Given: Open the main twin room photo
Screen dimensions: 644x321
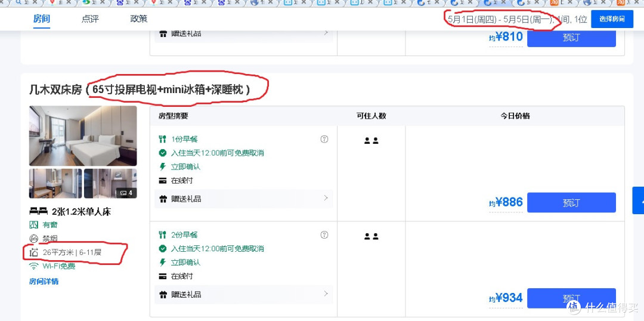Looking at the screenshot, I should tap(83, 136).
